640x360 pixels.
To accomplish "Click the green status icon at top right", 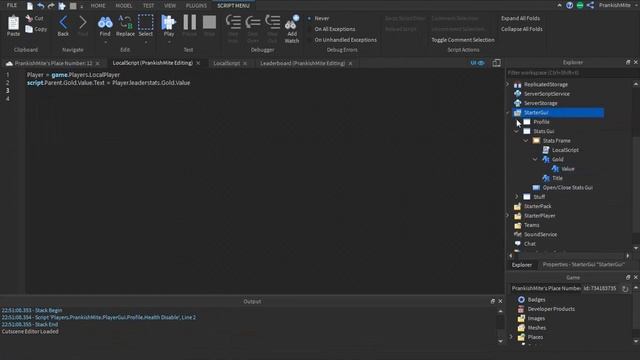I will (x=580, y=5).
